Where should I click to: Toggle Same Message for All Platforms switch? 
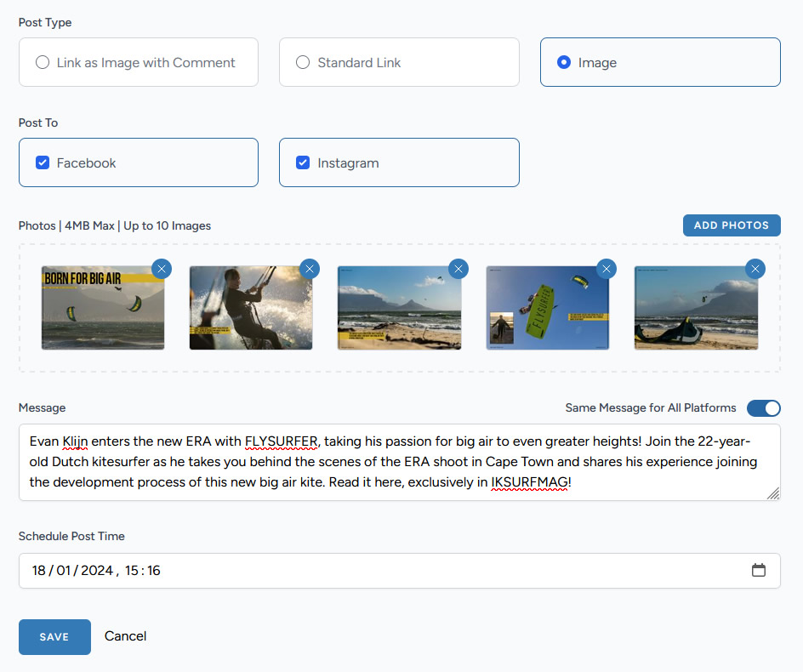pos(763,408)
